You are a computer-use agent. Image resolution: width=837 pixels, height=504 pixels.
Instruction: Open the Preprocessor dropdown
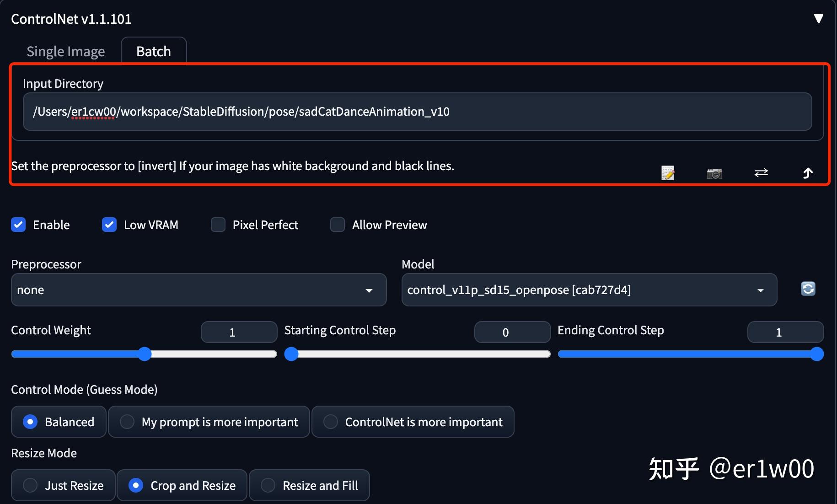(199, 290)
